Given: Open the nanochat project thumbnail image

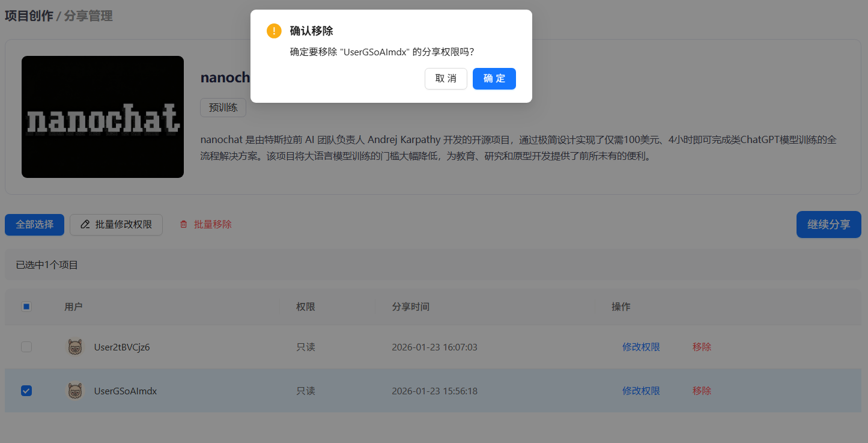Looking at the screenshot, I should click(102, 117).
